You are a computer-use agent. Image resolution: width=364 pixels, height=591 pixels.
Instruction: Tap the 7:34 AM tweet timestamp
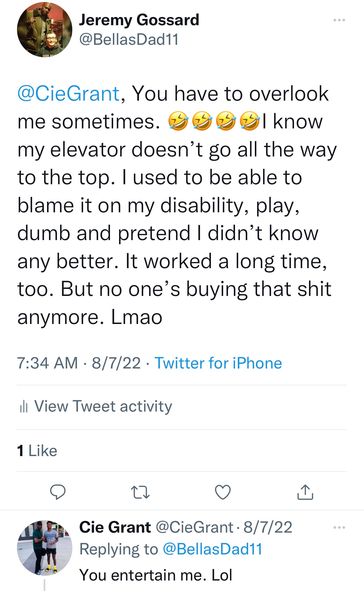[x=47, y=363]
